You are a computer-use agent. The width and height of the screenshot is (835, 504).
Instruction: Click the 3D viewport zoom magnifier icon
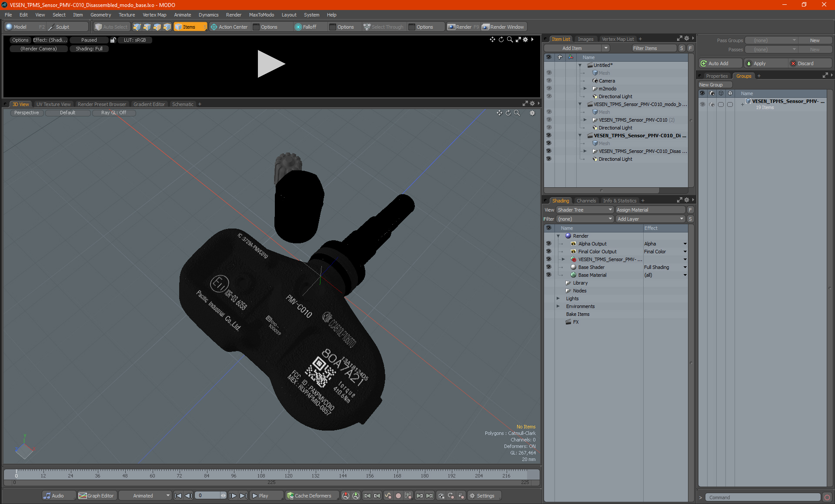click(517, 113)
